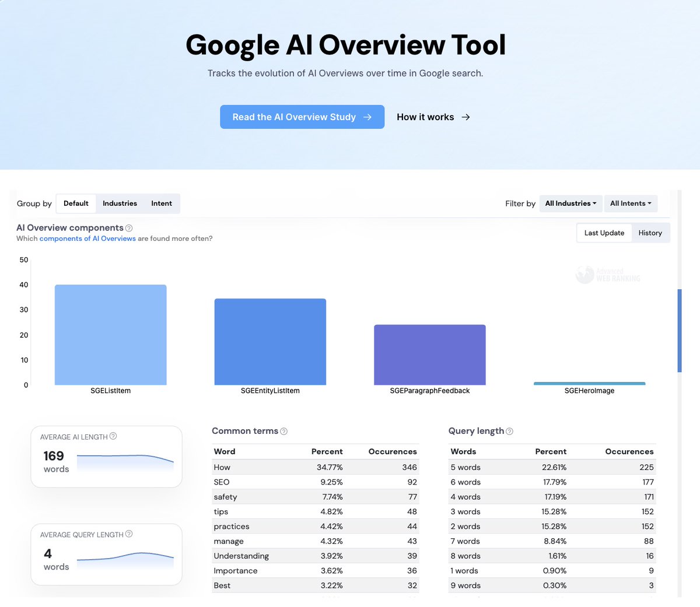
Task: Switch to the Last Update tab
Action: coord(604,233)
